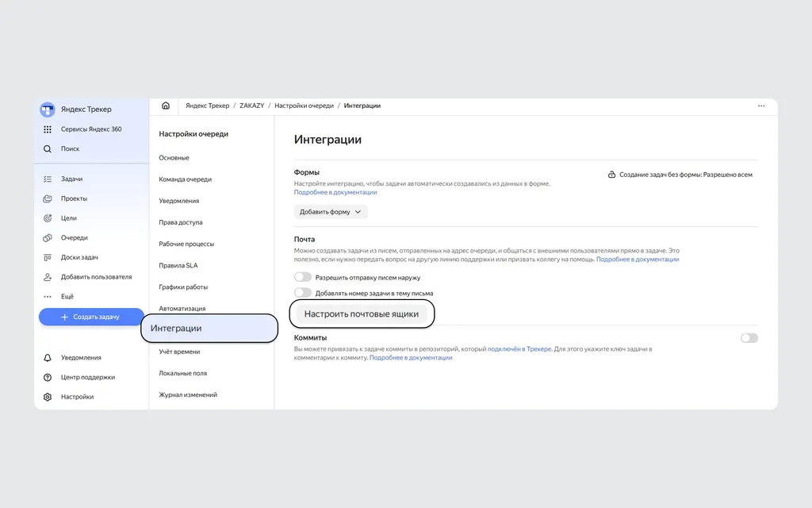
Task: Click the three-dot menu in the top right
Action: pos(761,106)
